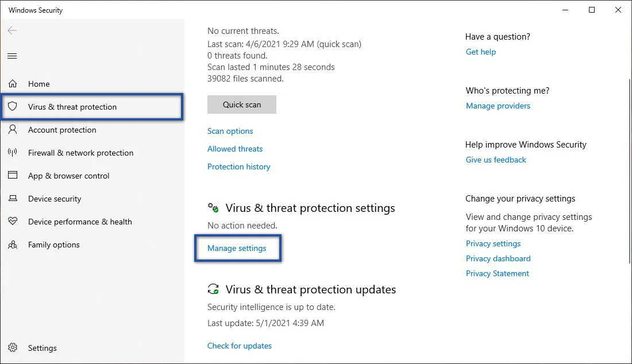Switch to Family options section

tap(53, 245)
